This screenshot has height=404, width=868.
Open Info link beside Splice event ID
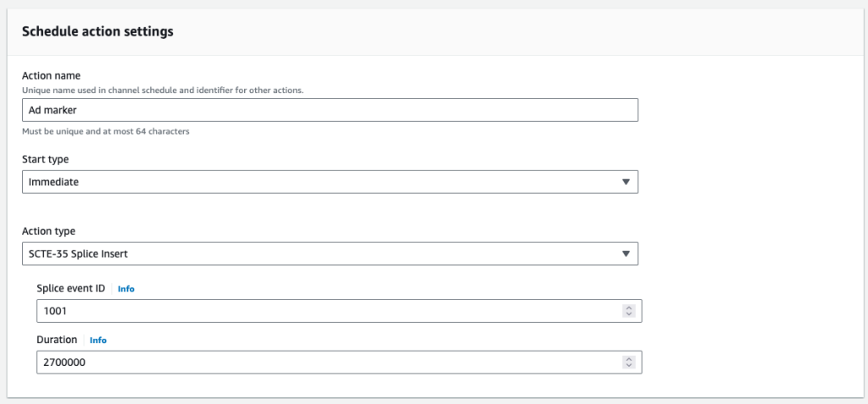[x=125, y=289]
